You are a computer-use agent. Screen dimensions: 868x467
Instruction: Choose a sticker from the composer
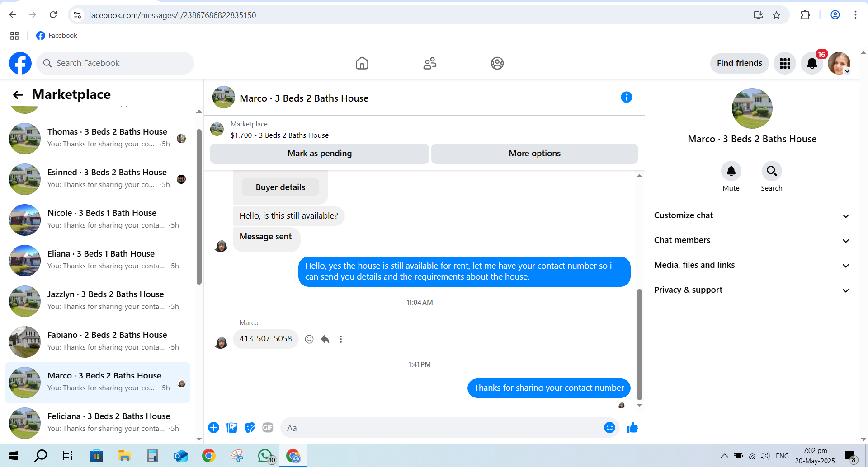pyautogui.click(x=250, y=428)
